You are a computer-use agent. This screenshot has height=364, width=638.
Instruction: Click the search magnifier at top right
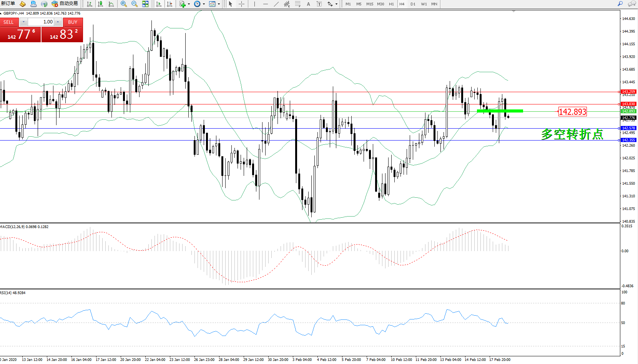coord(620,4)
